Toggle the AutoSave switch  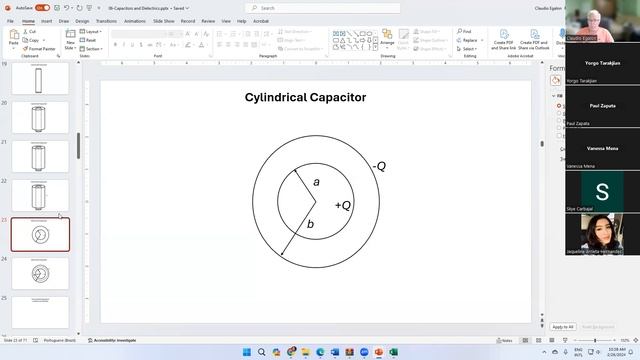click(42, 8)
